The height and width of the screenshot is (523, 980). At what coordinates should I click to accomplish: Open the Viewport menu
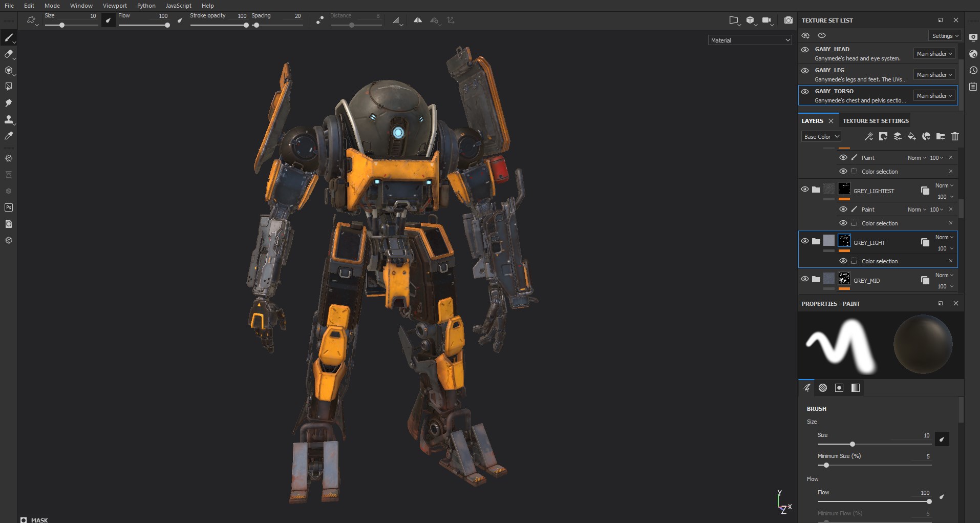[x=115, y=6]
